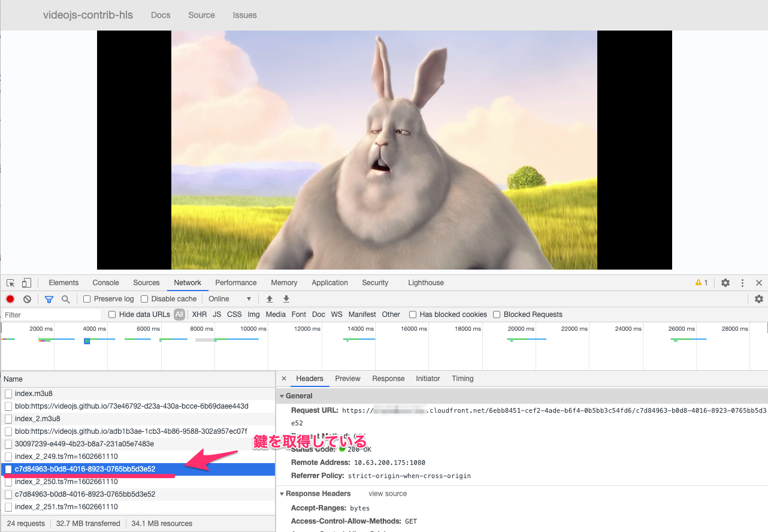Open the Lighthouse tab
The height and width of the screenshot is (532, 768).
(x=426, y=283)
